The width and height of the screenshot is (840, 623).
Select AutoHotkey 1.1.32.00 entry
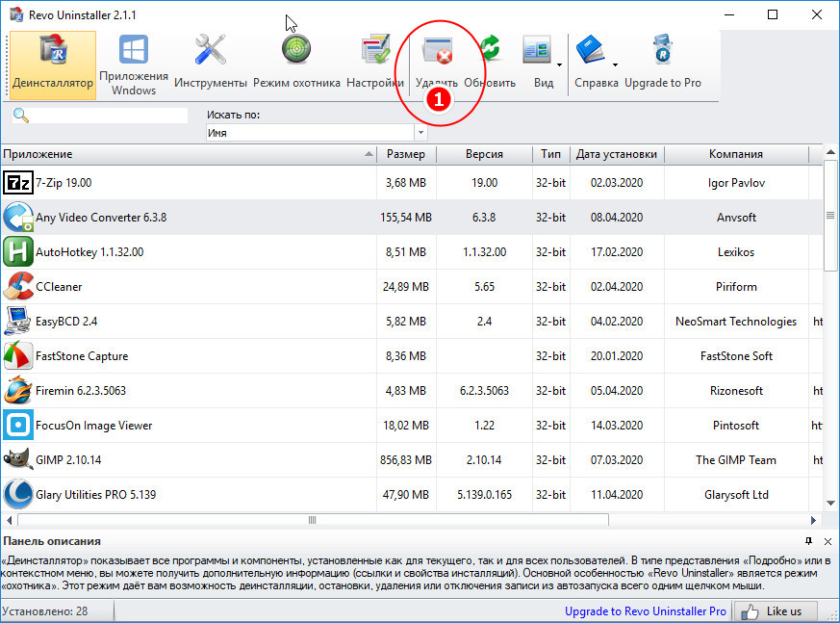[89, 252]
